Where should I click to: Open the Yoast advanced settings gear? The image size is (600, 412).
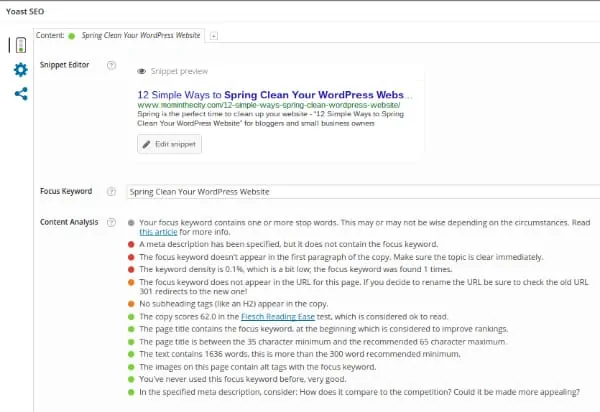tap(21, 70)
